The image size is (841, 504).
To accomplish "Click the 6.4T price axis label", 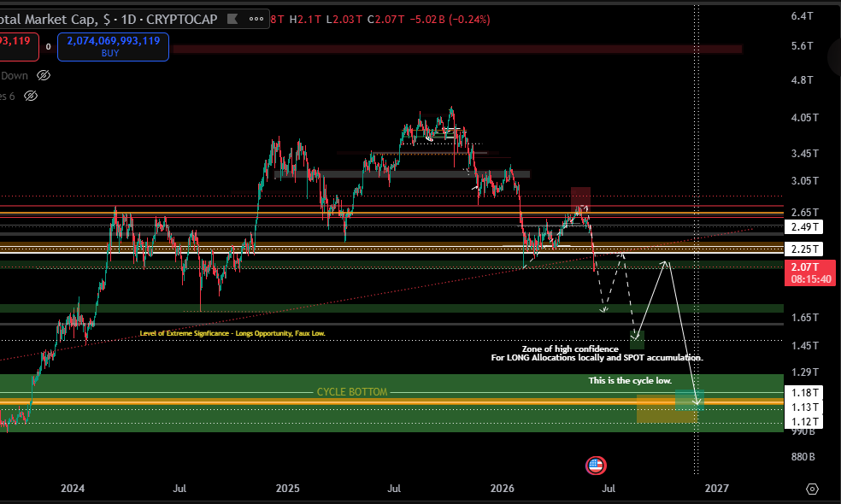I will tap(802, 16).
